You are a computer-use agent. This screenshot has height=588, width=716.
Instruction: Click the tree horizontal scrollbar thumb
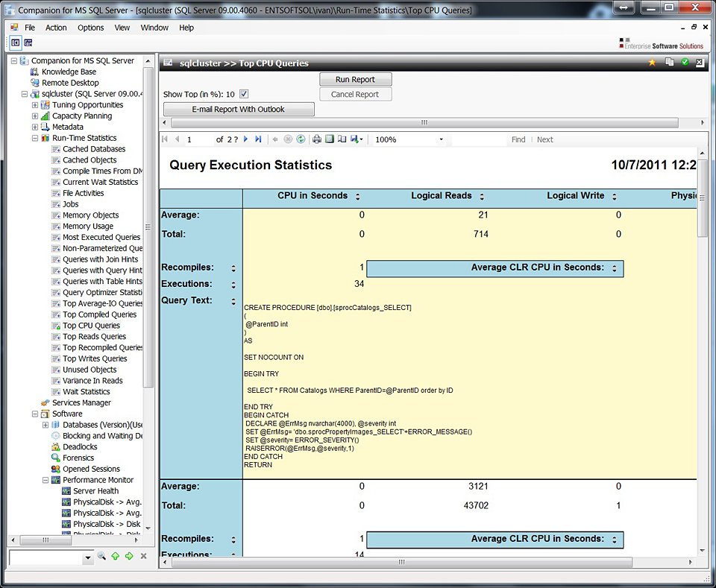coord(45,540)
